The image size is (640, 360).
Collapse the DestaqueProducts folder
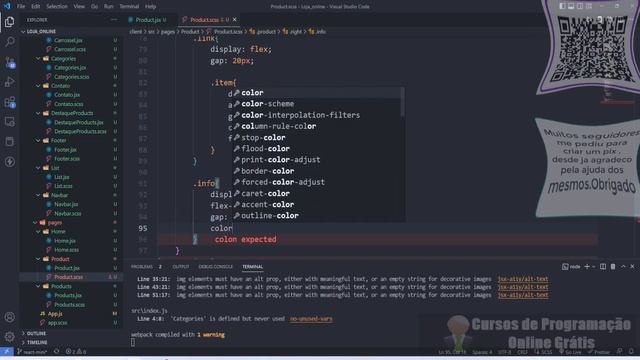[x=72, y=113]
